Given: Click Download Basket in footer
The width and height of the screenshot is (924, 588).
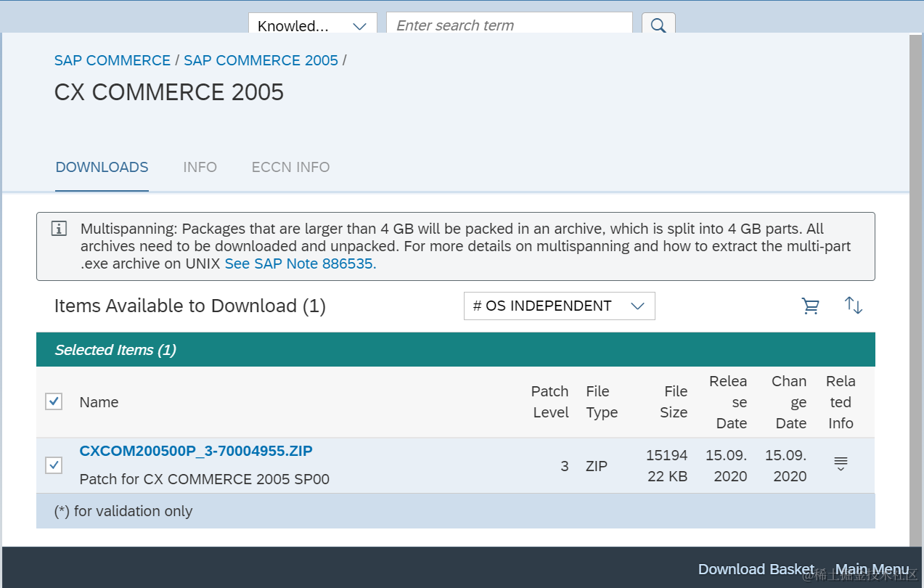Looking at the screenshot, I should [x=756, y=569].
